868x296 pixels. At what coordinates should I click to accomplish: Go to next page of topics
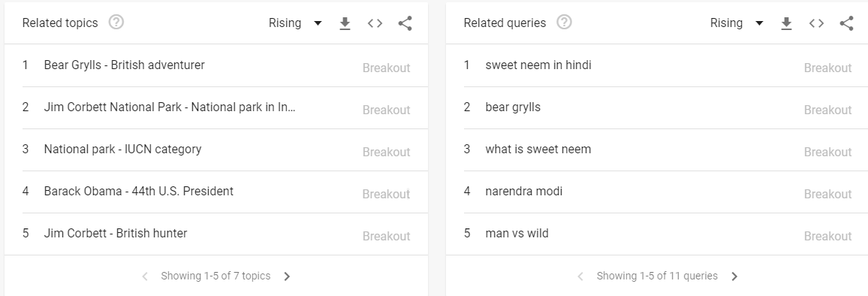287,276
